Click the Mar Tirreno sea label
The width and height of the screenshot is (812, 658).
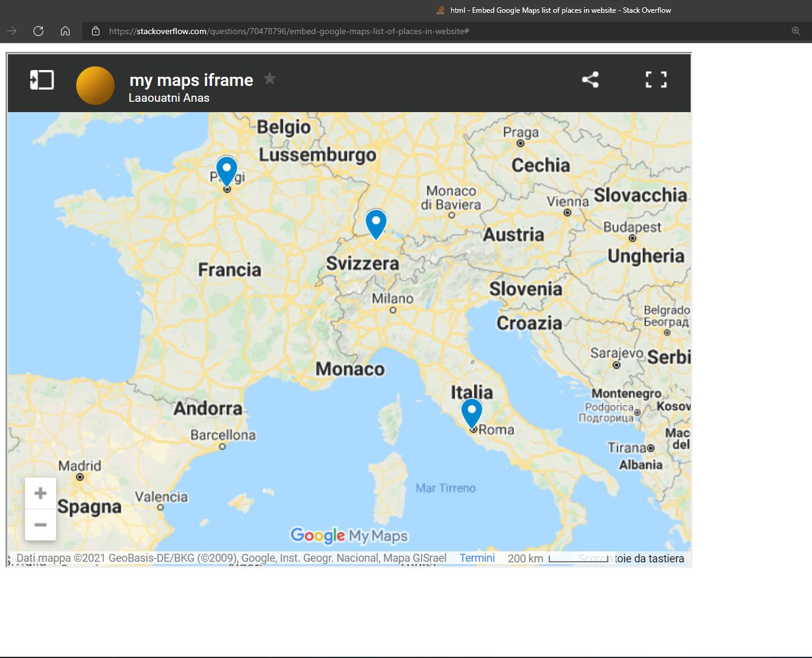pos(446,488)
